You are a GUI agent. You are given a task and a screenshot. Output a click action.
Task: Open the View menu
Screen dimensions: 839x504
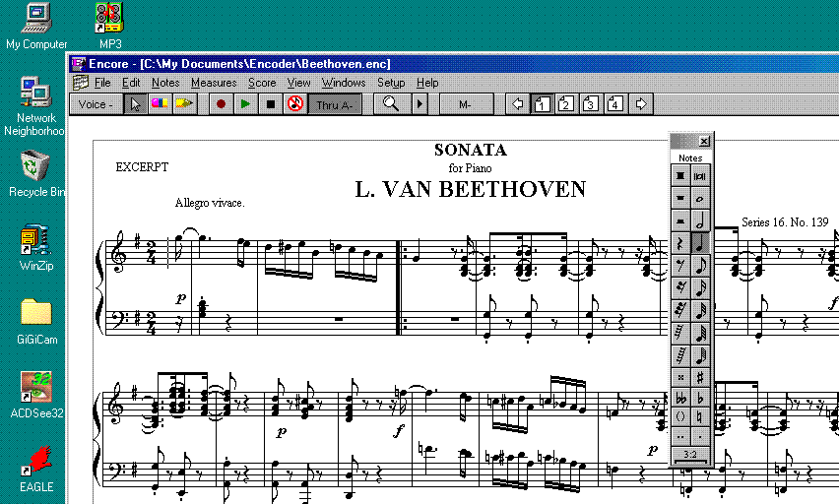pyautogui.click(x=298, y=83)
